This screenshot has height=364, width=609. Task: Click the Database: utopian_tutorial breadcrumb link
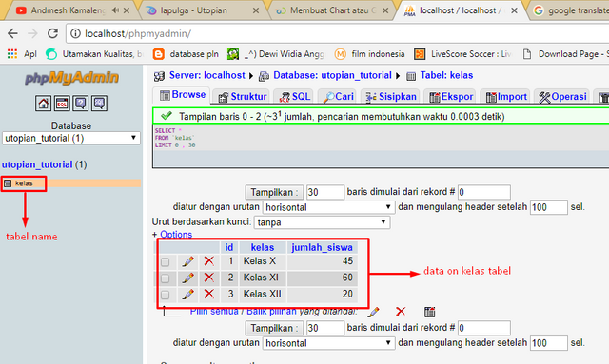click(x=332, y=75)
